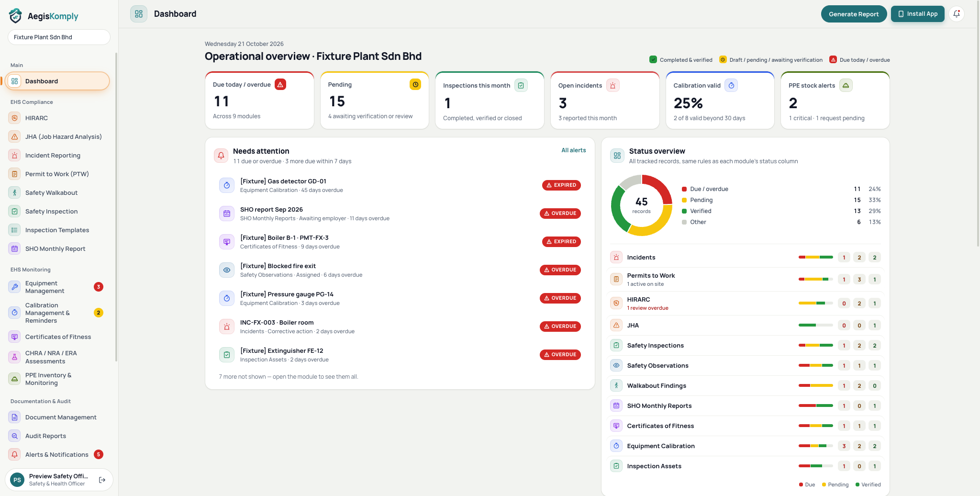The image size is (980, 496).
Task: Click the dashboard grid icon in header
Action: (x=139, y=14)
